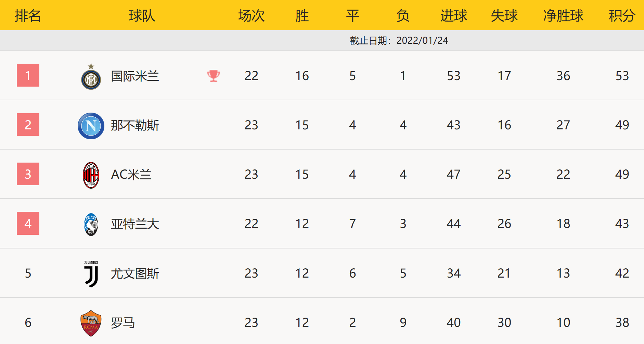Click the red rank 1 badge
Screen dimensions: 644x344
click(28, 75)
